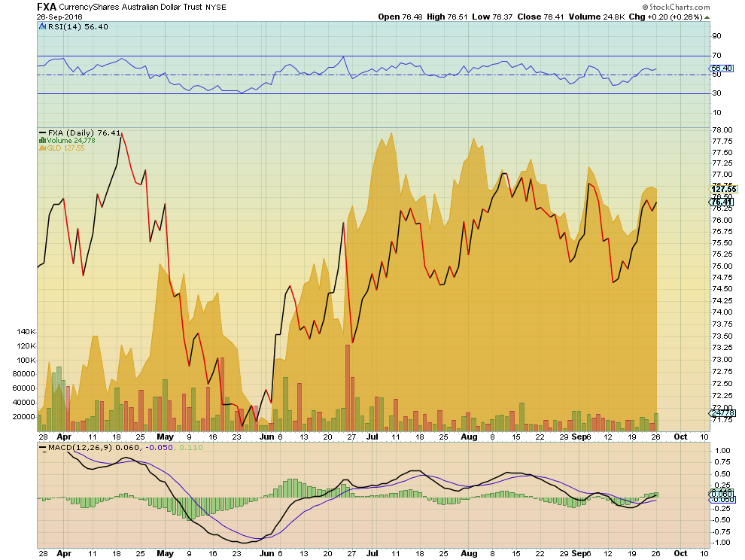Click the GLD 127.55 price tag on right axis
The image size is (745, 560).
[724, 189]
